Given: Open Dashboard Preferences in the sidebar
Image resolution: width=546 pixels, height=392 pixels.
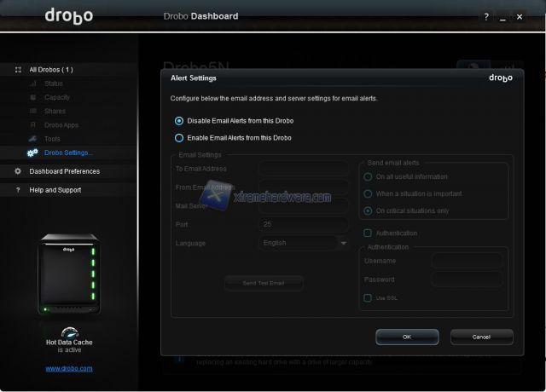Looking at the screenshot, I should (x=64, y=171).
